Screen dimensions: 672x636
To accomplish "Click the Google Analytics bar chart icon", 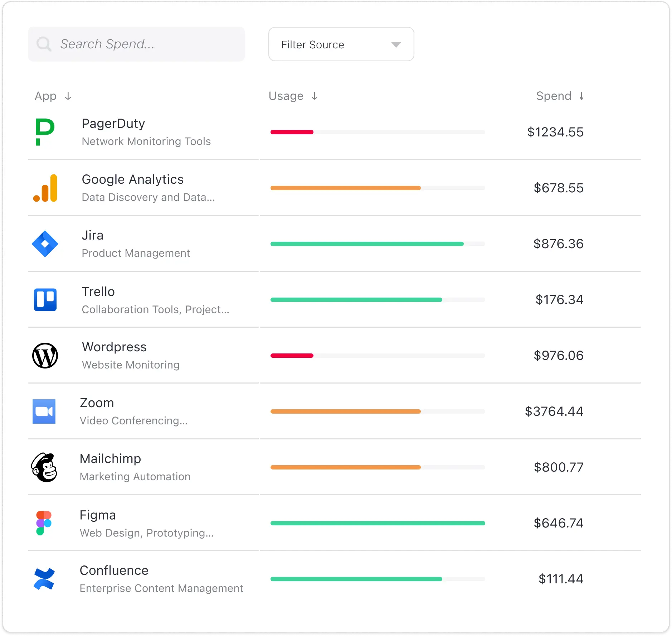I will point(45,188).
